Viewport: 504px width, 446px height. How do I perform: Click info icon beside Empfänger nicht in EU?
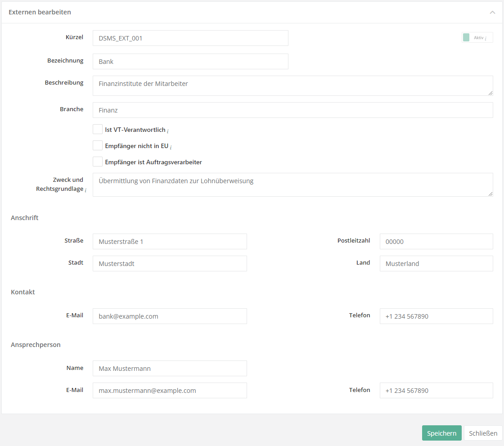pos(171,147)
